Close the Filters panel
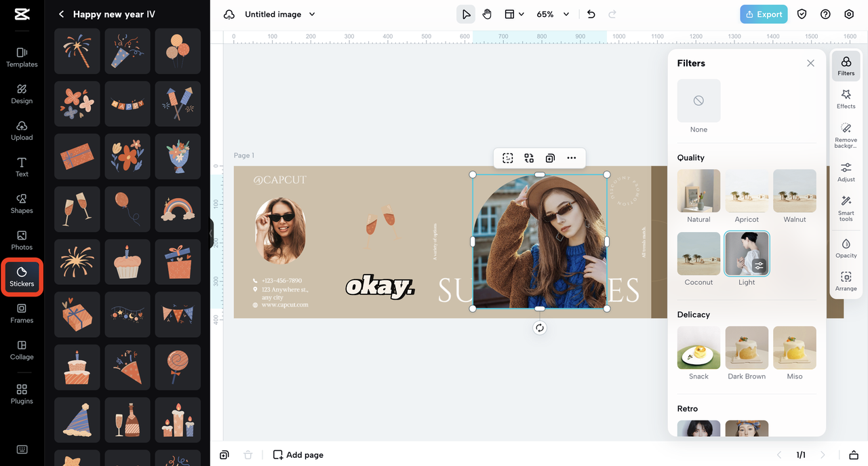Viewport: 868px width, 466px height. coord(810,63)
